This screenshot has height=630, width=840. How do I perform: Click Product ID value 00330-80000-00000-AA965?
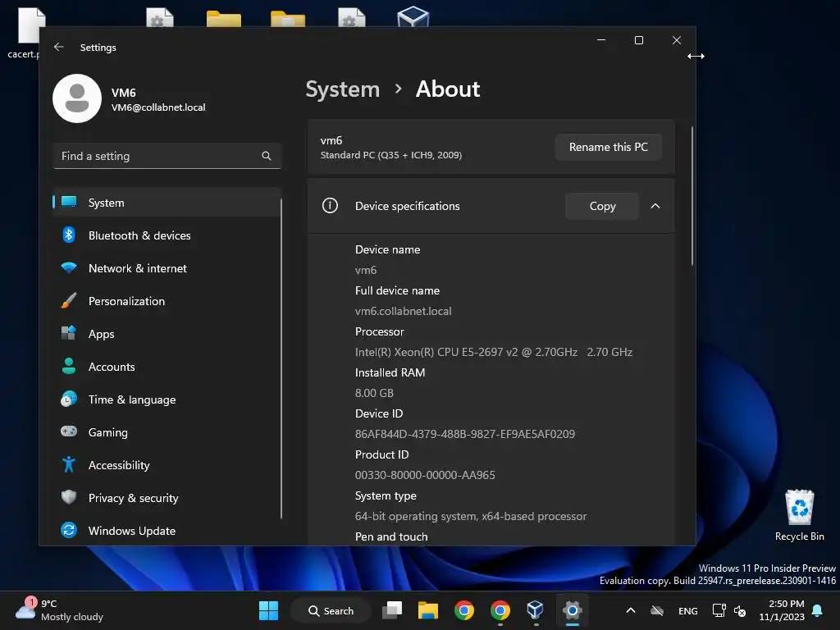[x=425, y=475]
